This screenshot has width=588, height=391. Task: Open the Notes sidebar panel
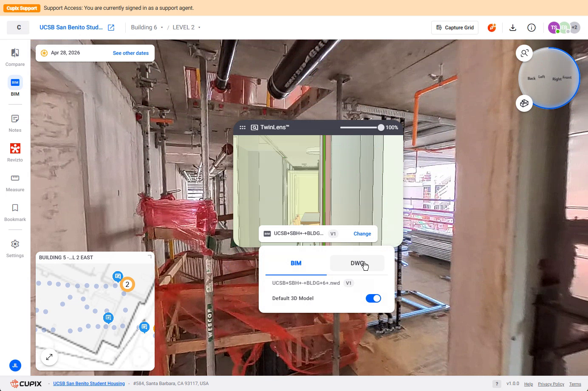click(x=15, y=123)
